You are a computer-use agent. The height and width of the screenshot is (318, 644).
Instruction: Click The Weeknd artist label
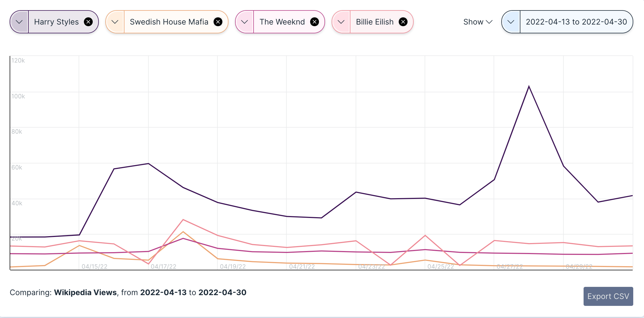point(282,22)
